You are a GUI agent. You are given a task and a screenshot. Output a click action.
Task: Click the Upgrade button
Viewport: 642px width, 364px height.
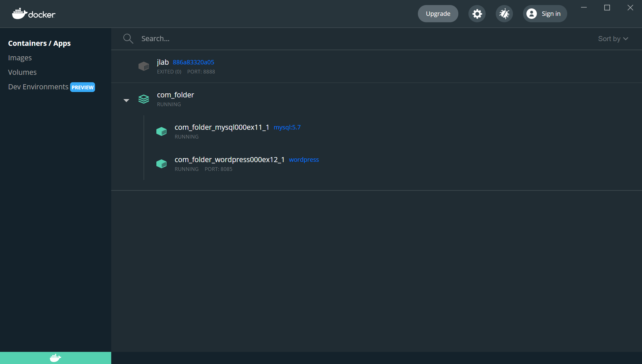pyautogui.click(x=438, y=14)
